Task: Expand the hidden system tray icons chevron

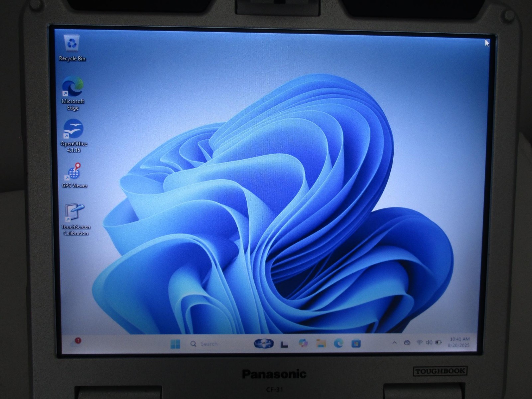Action: [x=394, y=342]
